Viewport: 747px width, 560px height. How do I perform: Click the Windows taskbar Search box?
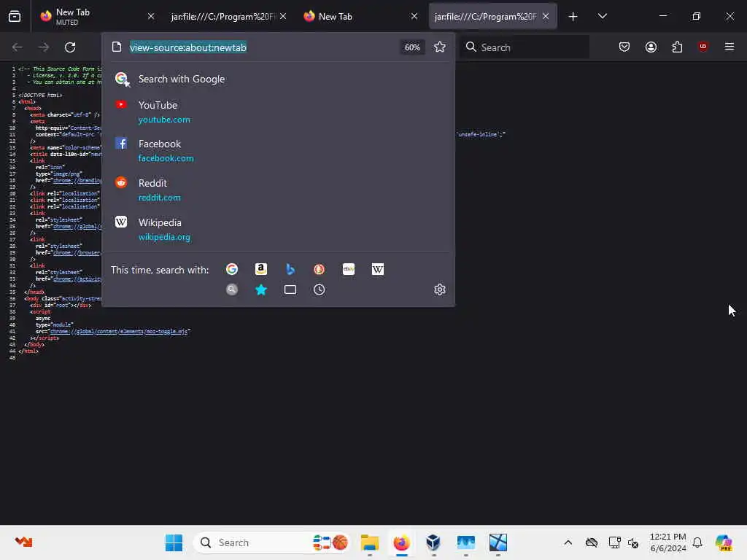pos(271,542)
